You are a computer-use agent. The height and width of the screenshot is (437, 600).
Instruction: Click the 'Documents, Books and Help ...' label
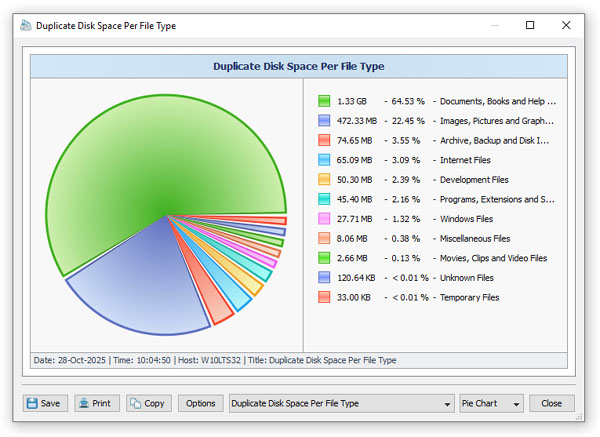[x=498, y=101]
